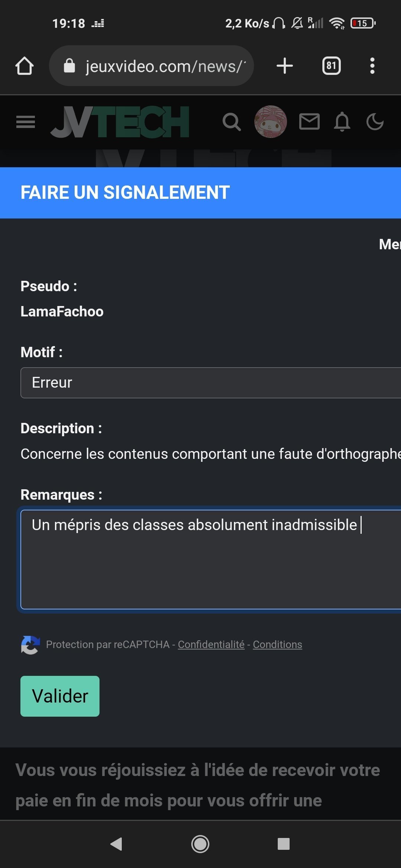Open private messages envelope icon
The width and height of the screenshot is (401, 868).
tap(309, 122)
